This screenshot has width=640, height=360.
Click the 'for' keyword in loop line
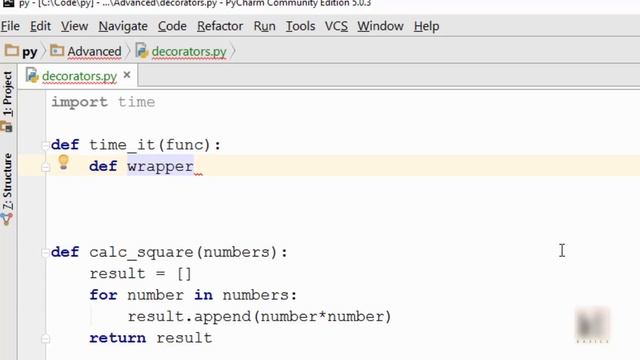pos(103,295)
